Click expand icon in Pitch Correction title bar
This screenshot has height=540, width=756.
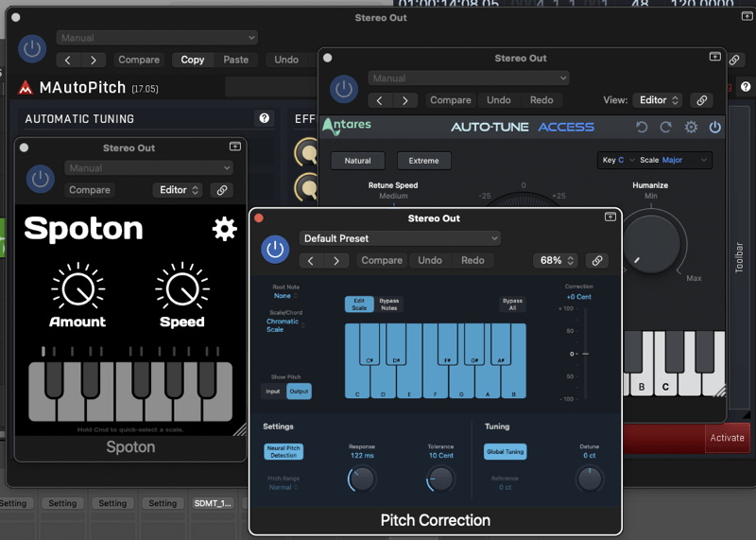[x=610, y=218]
